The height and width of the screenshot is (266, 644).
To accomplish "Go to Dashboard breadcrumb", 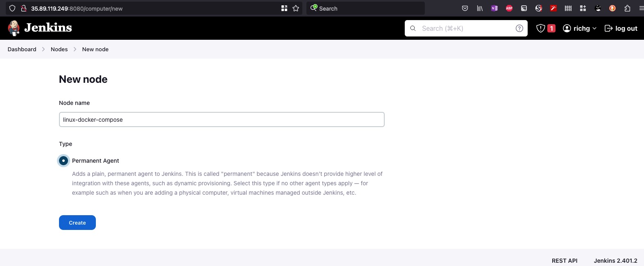I will point(22,49).
